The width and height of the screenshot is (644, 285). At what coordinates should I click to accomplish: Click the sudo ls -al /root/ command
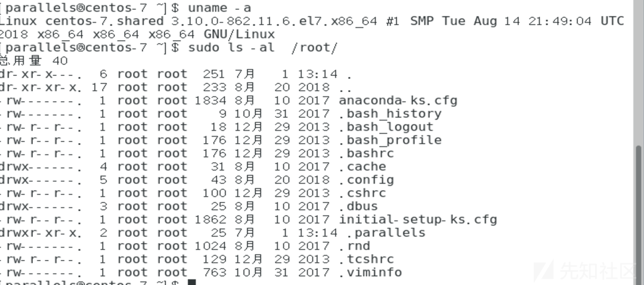[x=263, y=48]
